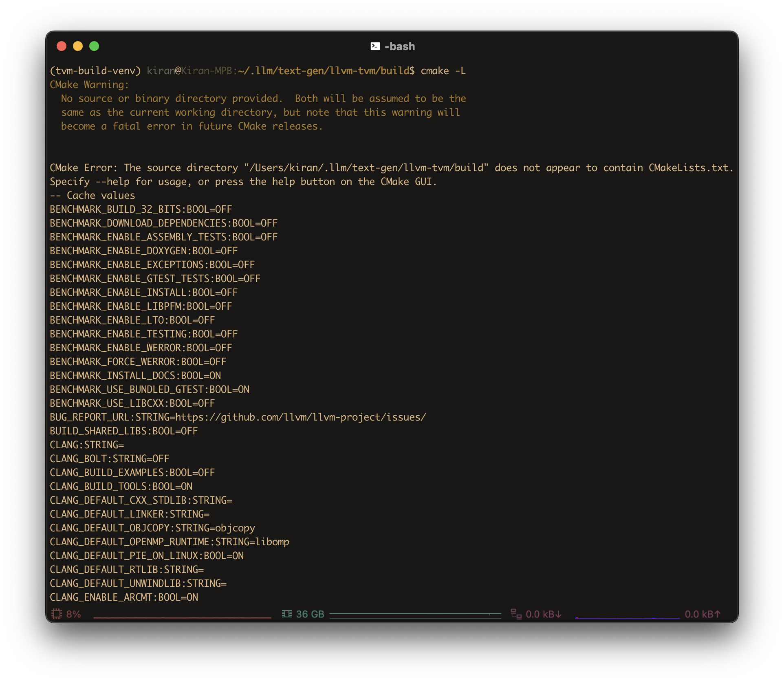Viewport: 784px width, 683px height.
Task: Click the green zoom window button
Action: (94, 46)
